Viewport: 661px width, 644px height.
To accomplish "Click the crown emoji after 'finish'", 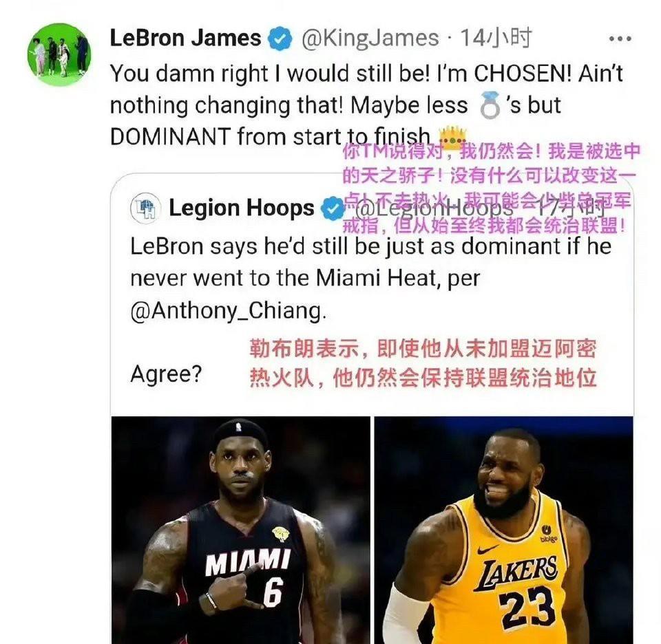I will (x=453, y=136).
